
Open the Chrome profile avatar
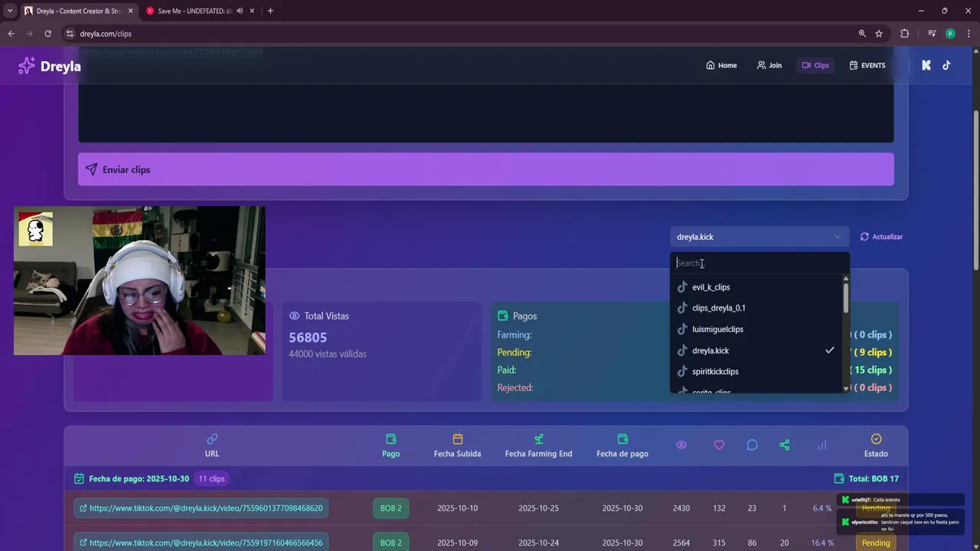950,34
